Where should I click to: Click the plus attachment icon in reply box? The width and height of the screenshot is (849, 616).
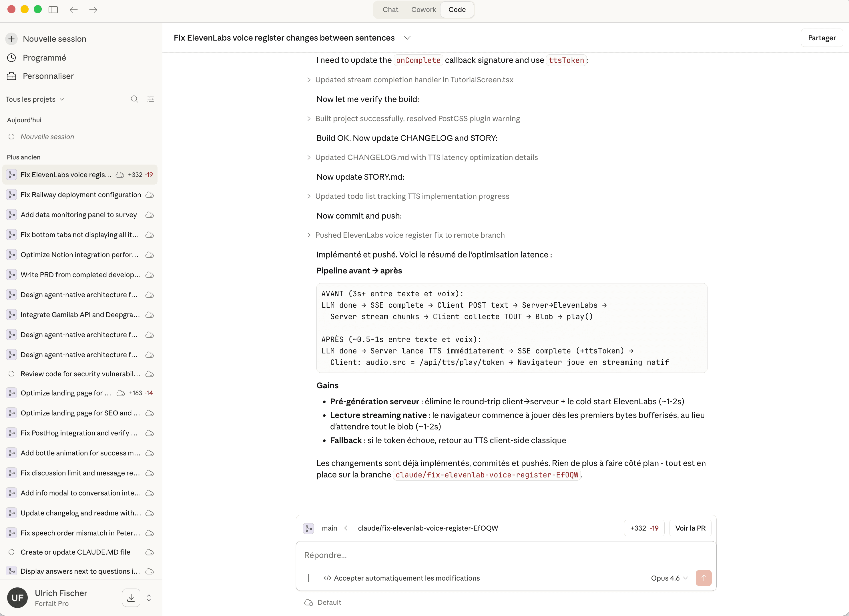pyautogui.click(x=309, y=578)
